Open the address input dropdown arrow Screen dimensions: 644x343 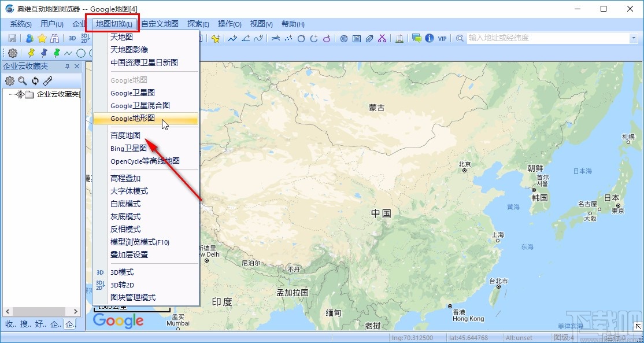(634, 38)
